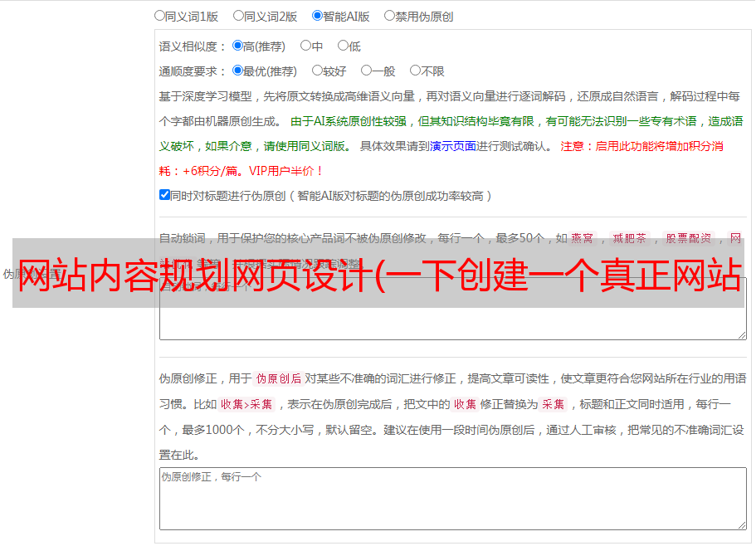Select the 同义词2版 radio option
This screenshot has width=756, height=546.
(x=238, y=16)
